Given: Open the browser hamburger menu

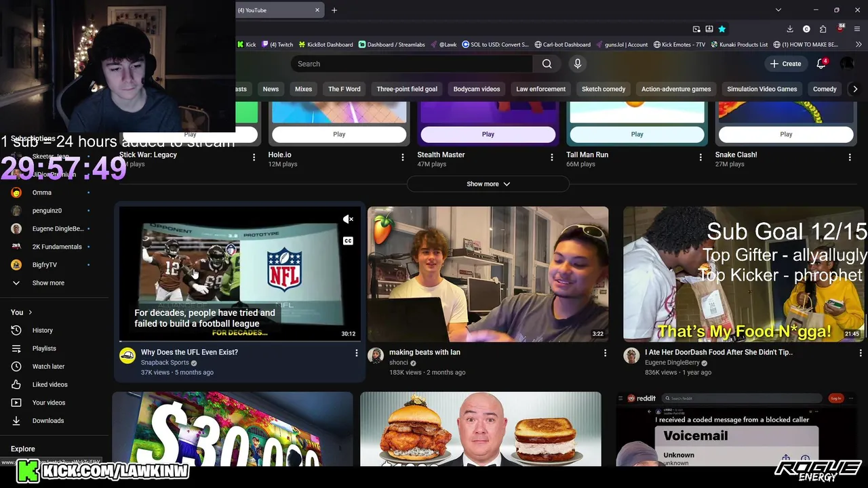Looking at the screenshot, I should pyautogui.click(x=858, y=29).
